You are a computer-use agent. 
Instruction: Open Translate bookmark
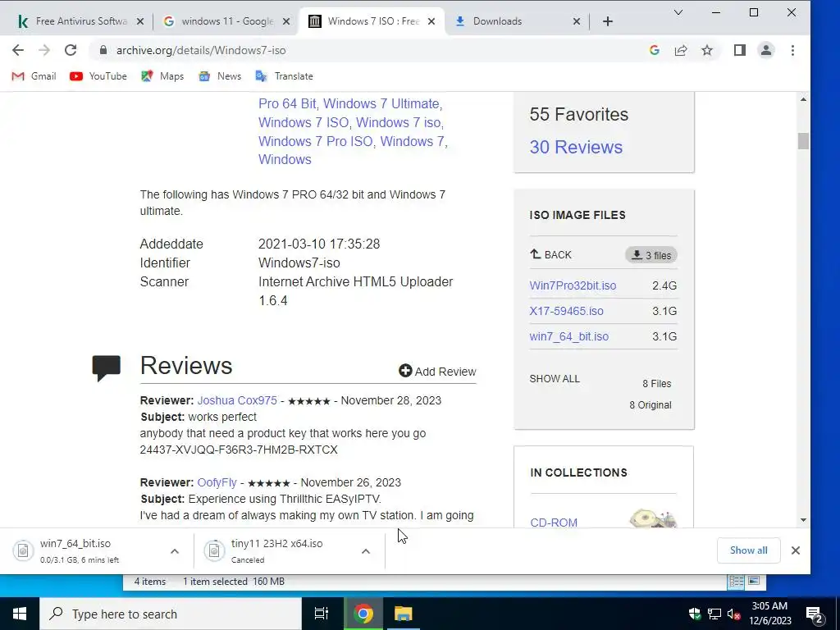point(284,76)
